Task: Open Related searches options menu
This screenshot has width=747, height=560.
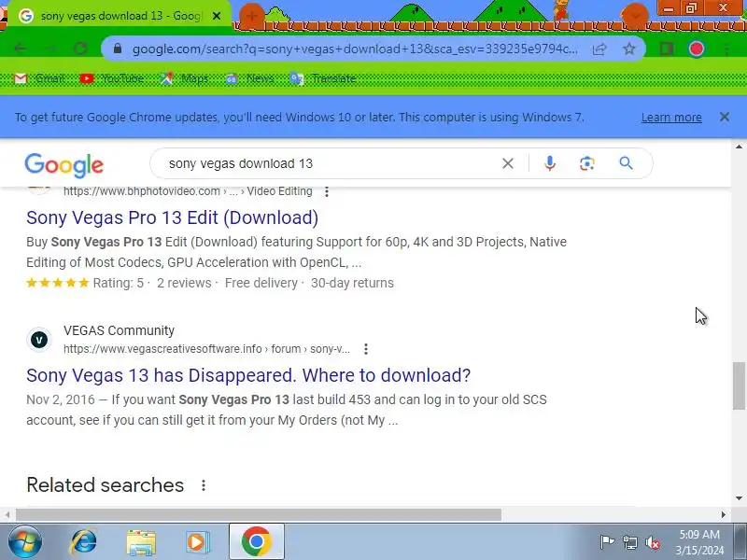Action: (x=204, y=485)
